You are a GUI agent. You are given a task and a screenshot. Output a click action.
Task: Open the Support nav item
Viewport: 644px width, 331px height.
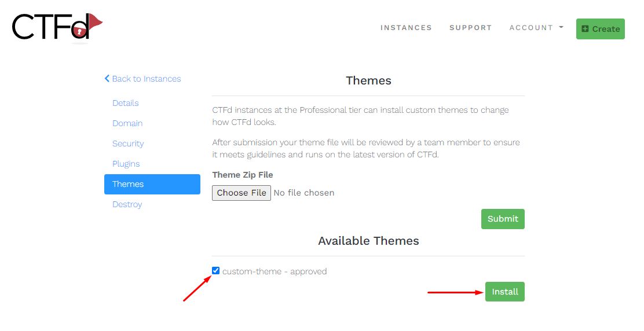pyautogui.click(x=470, y=28)
